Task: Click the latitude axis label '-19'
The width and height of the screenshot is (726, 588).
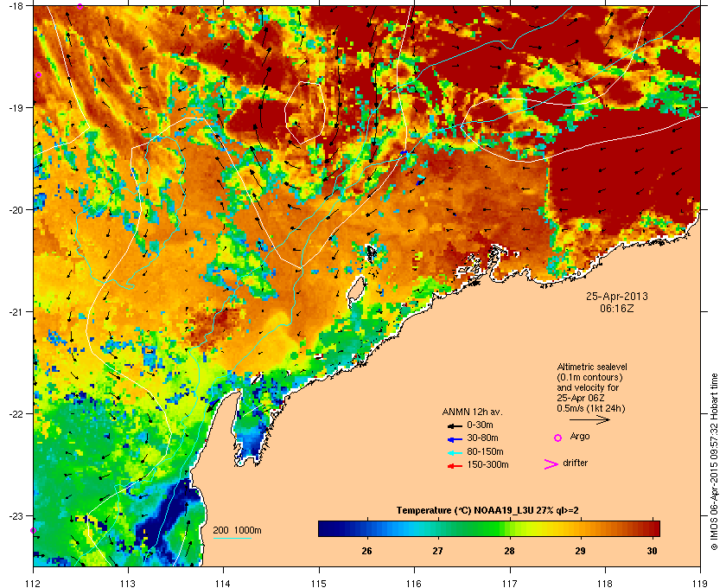Action: 16,107
